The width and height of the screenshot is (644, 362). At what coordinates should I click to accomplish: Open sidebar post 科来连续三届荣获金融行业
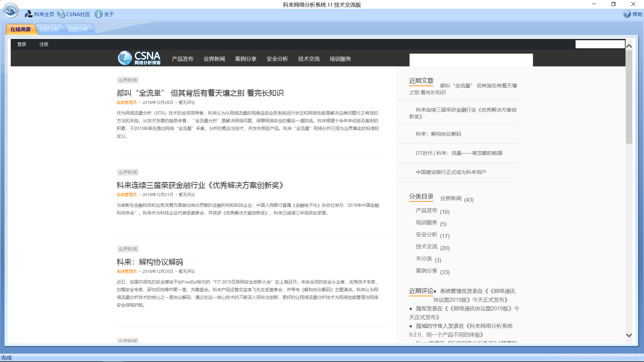pyautogui.click(x=463, y=113)
